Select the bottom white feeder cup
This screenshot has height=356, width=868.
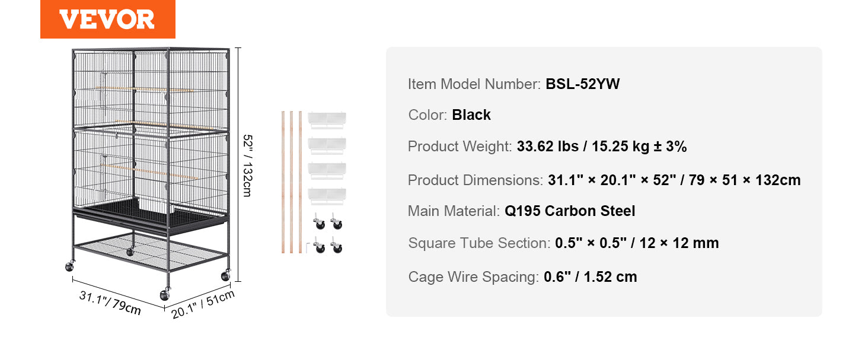click(327, 195)
